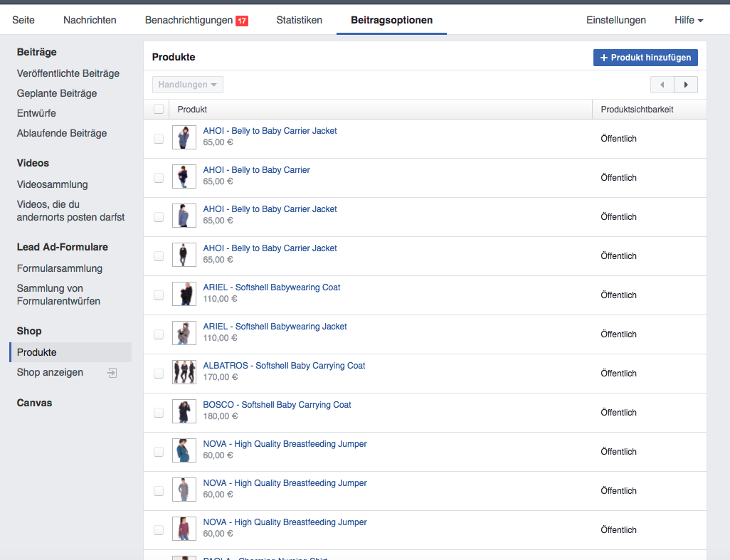Image resolution: width=730 pixels, height=560 pixels.
Task: Click the Shop anzeigen link
Action: (x=50, y=372)
